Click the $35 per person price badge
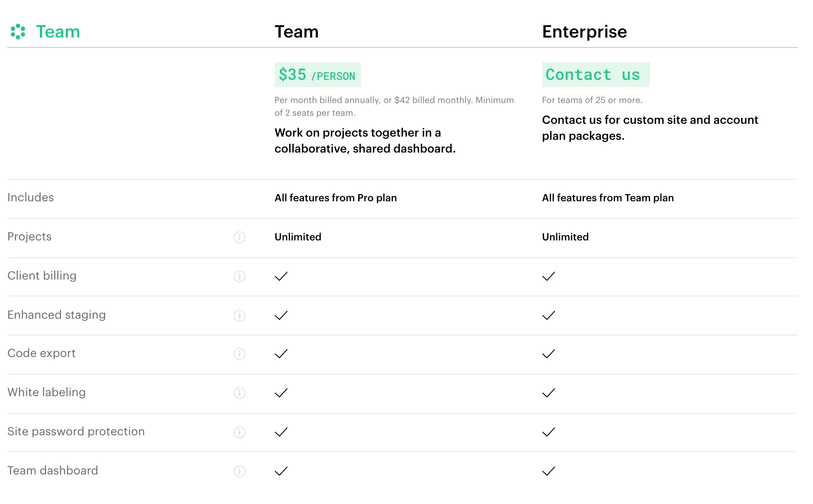 (317, 75)
